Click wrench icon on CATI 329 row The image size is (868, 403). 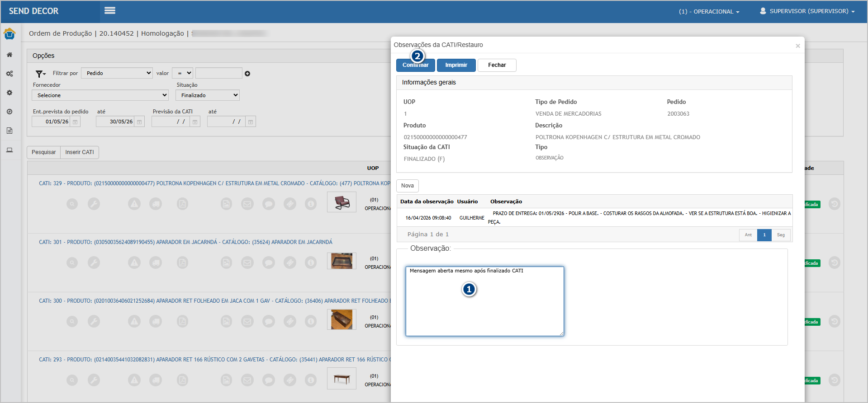coord(94,204)
